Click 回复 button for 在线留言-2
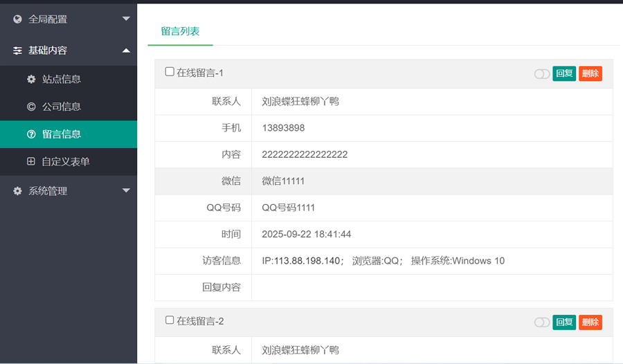This screenshot has height=364, width=623. point(564,322)
